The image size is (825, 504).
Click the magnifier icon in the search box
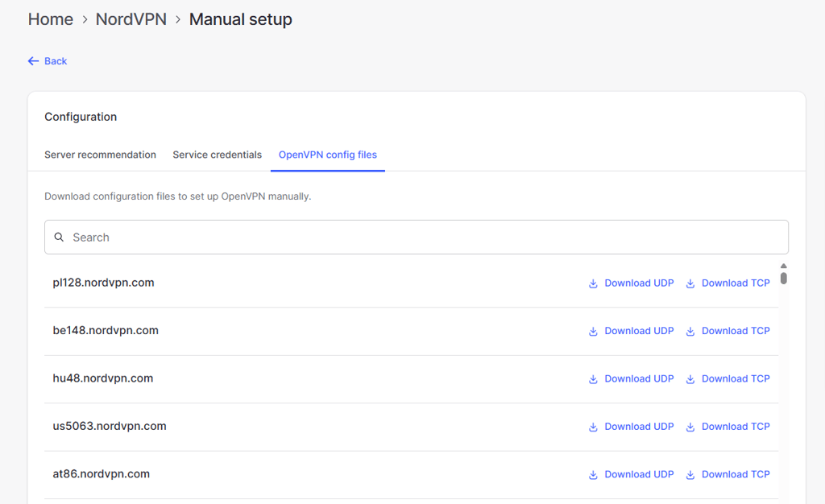(59, 237)
